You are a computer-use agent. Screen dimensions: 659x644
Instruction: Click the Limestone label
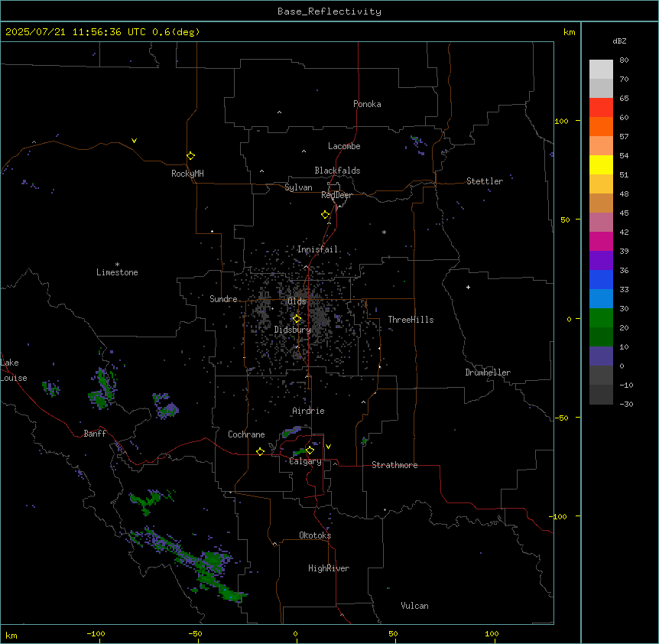[x=117, y=272]
